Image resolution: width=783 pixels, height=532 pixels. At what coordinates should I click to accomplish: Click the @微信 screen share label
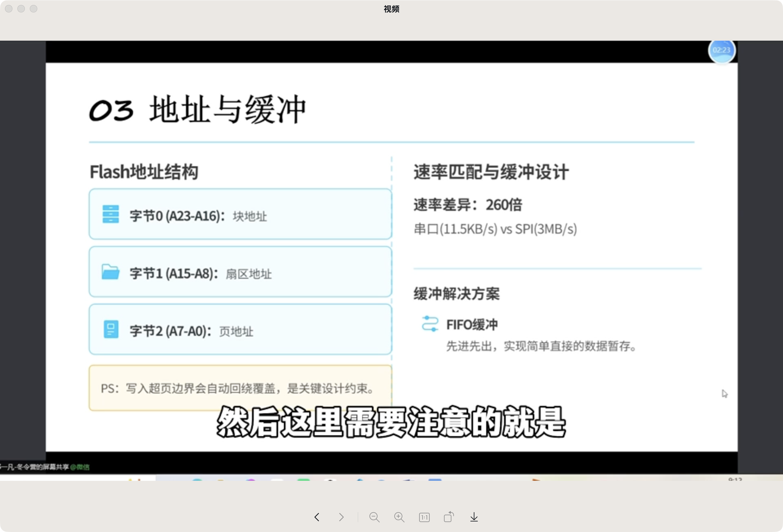click(x=80, y=467)
